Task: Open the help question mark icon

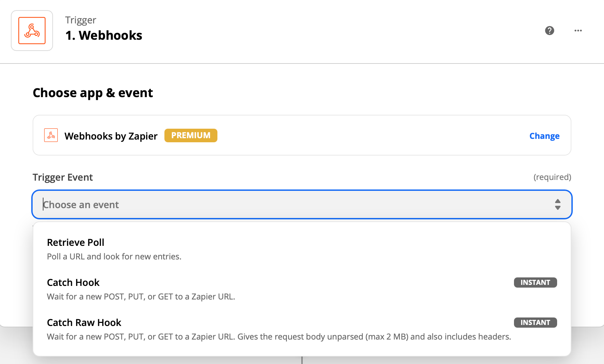Action: [x=549, y=31]
